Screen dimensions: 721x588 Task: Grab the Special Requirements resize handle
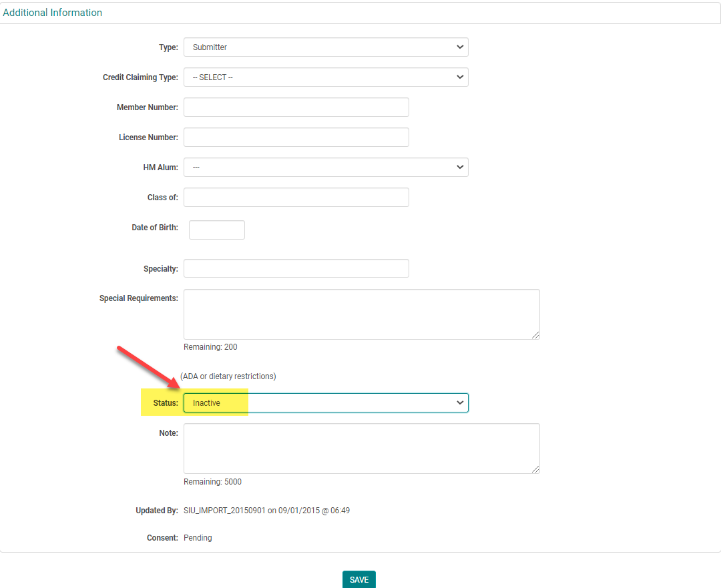point(535,335)
